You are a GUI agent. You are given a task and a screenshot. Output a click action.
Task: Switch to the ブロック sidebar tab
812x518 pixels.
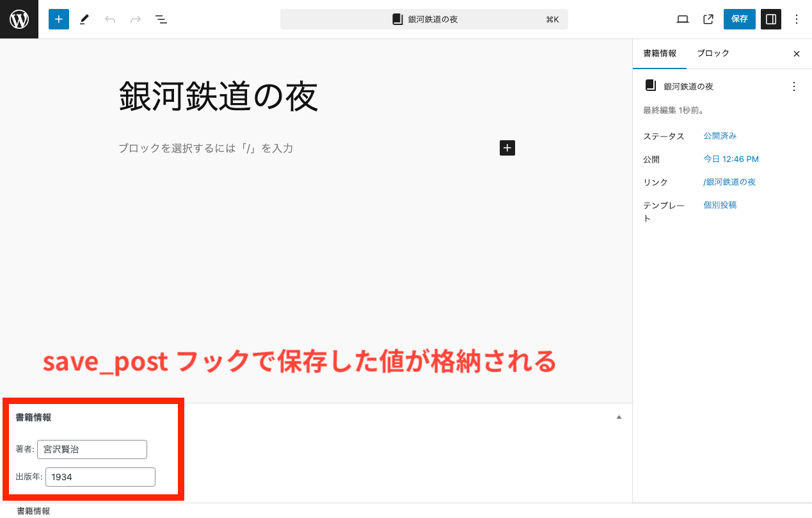(713, 54)
